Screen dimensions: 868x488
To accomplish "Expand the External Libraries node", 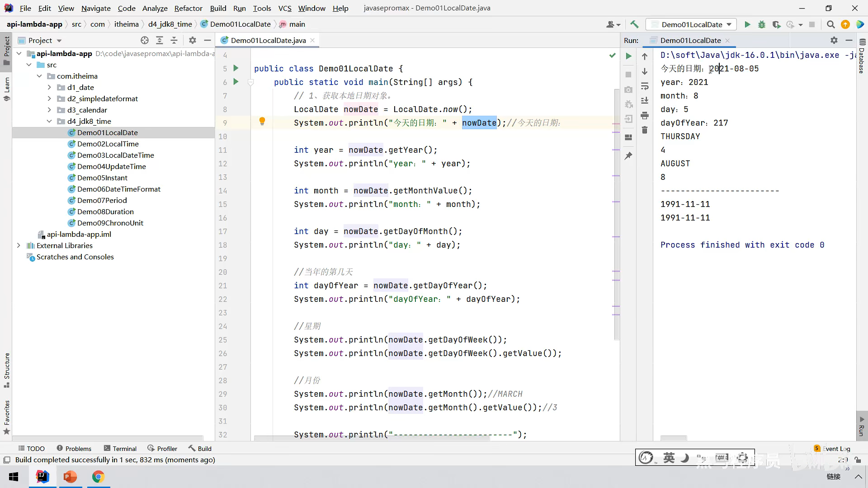I will pos(19,245).
